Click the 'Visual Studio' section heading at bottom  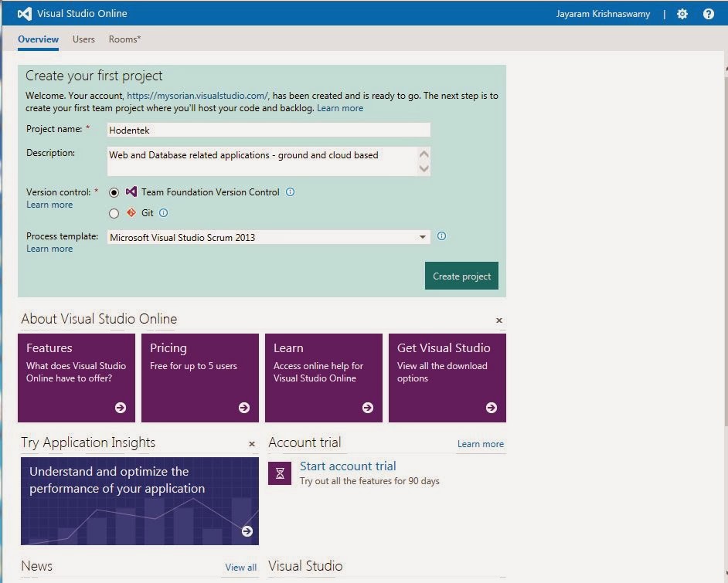click(305, 566)
